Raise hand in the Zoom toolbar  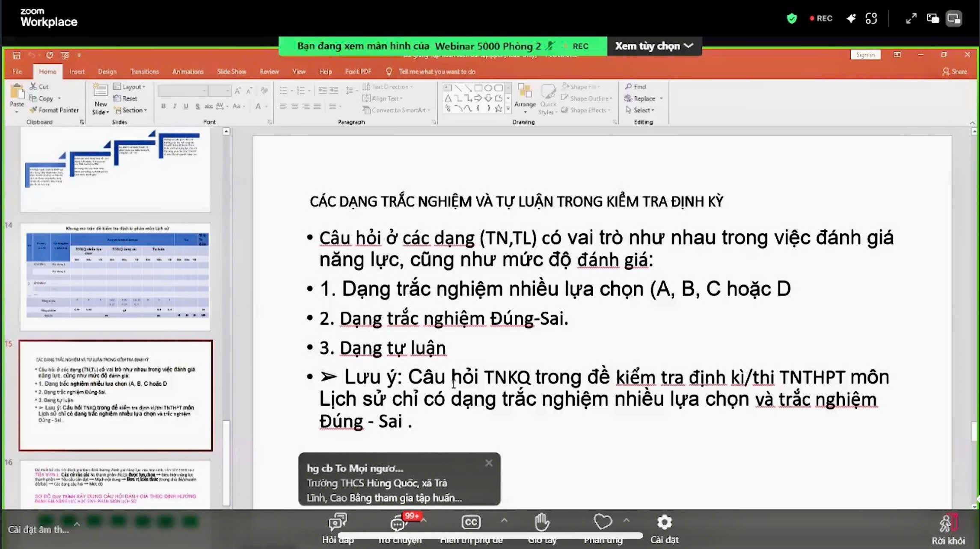[542, 522]
